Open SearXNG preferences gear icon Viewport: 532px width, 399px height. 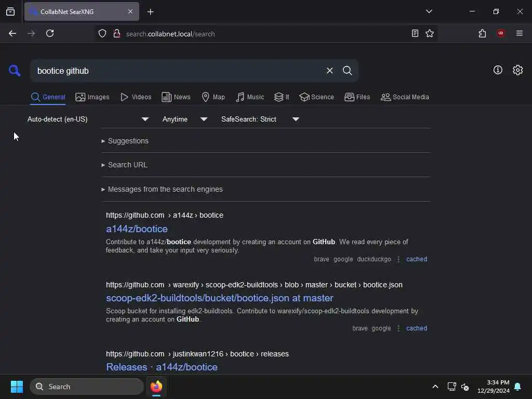(x=517, y=70)
